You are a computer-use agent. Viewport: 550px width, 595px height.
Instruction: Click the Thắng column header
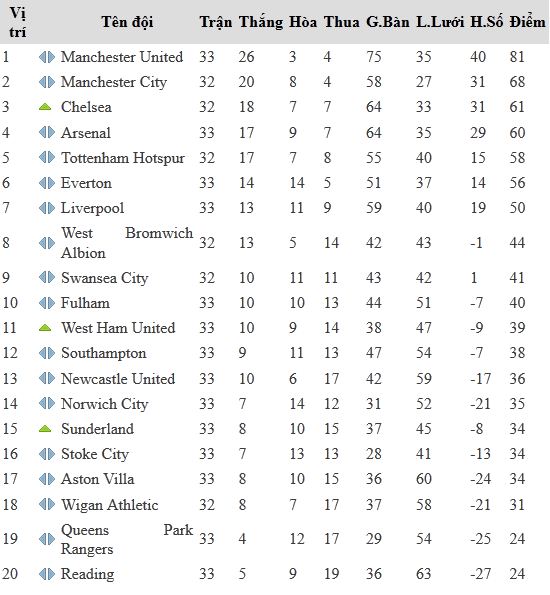pos(261,22)
